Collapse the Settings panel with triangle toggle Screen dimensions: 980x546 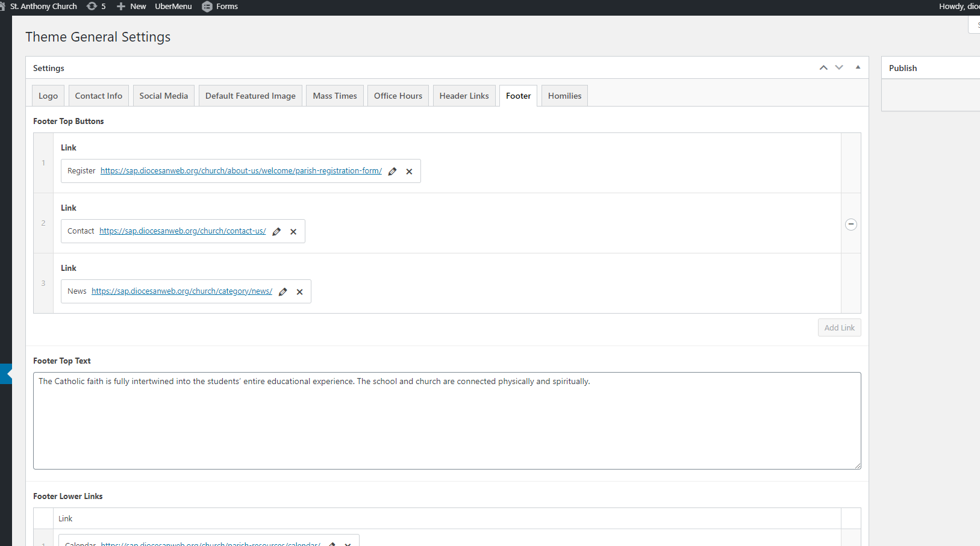click(x=858, y=67)
